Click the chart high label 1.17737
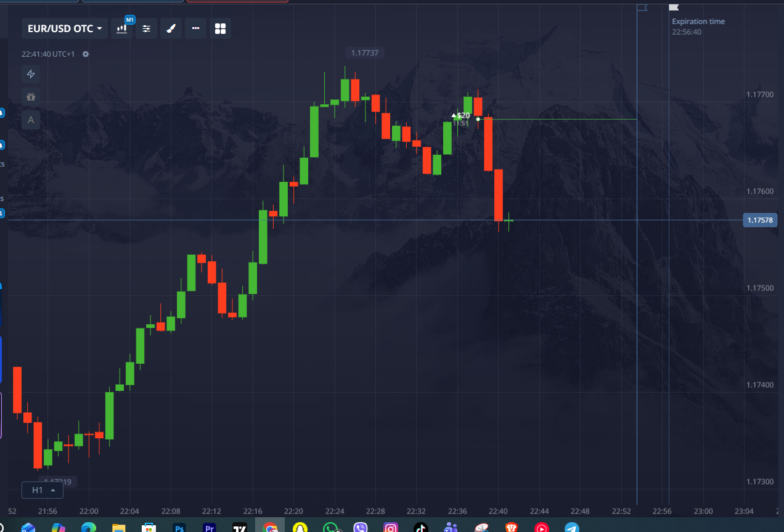The height and width of the screenshot is (532, 784). 364,53
